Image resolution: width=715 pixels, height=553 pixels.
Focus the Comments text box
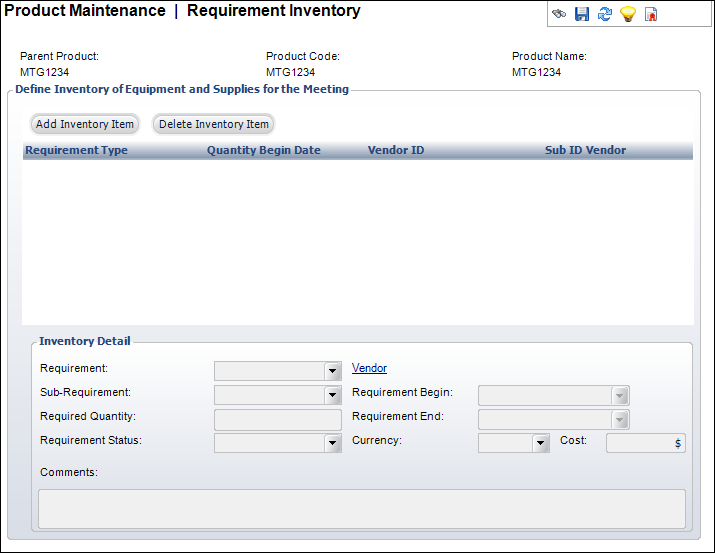[361, 508]
